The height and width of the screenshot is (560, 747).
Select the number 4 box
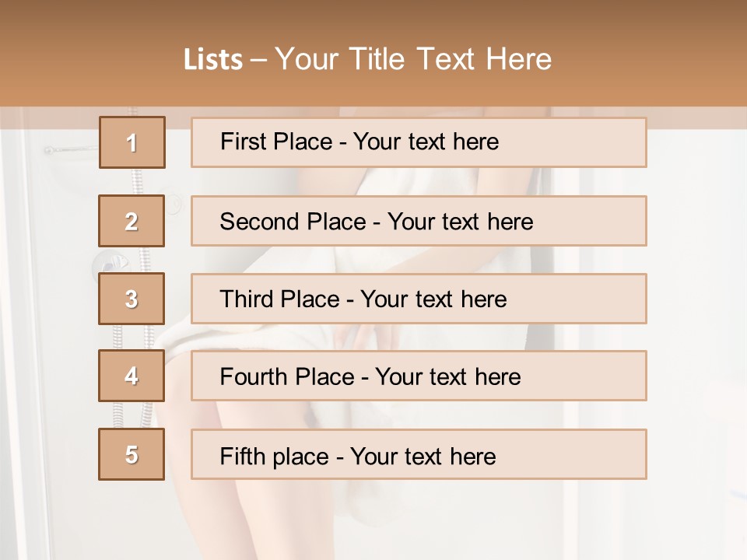click(132, 376)
